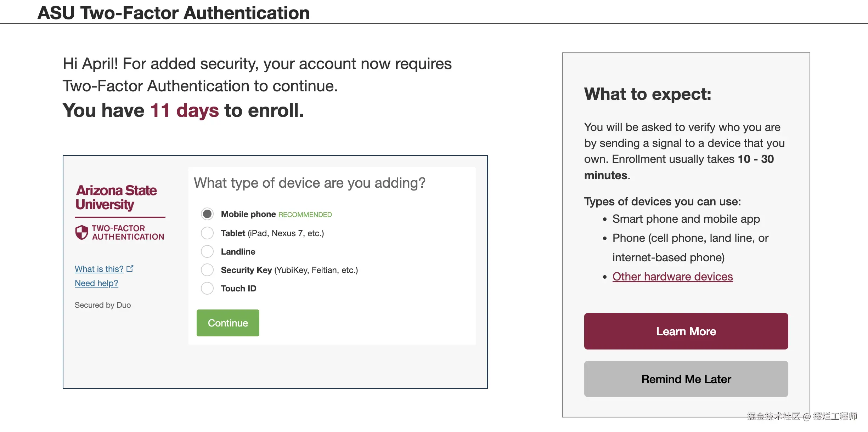Choose the Tablet device option
868x432 pixels.
point(207,233)
